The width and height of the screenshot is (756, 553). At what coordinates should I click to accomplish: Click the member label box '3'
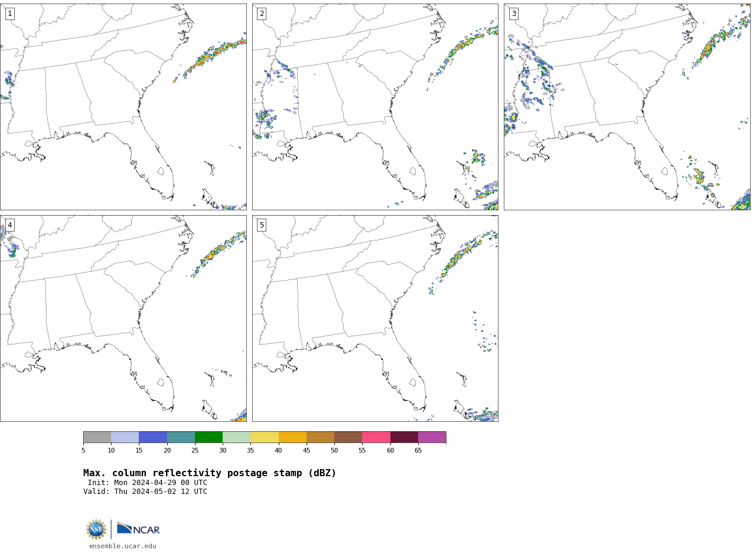click(514, 14)
